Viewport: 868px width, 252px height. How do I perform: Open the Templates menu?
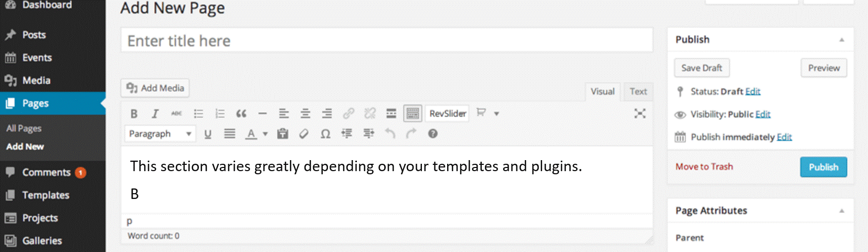point(52,195)
